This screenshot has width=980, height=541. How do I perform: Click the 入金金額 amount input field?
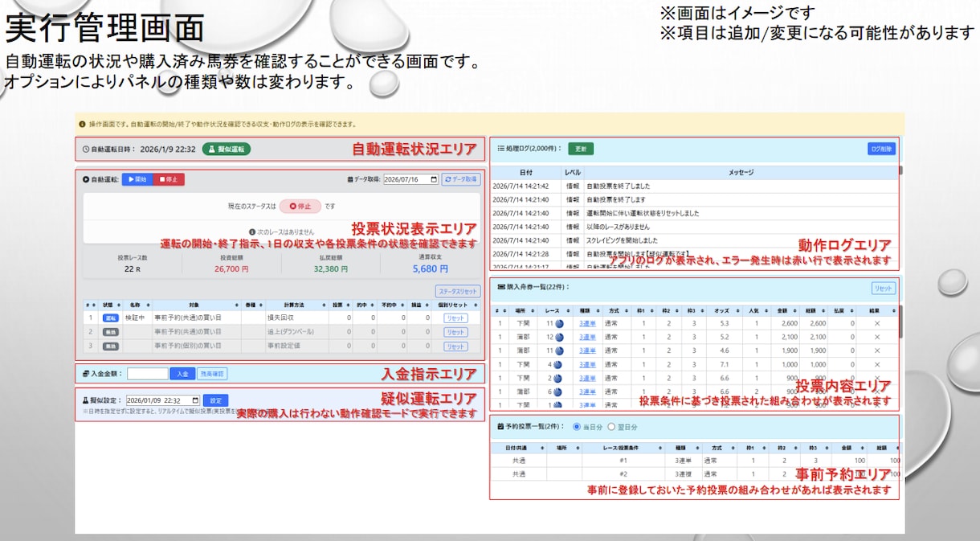[148, 374]
